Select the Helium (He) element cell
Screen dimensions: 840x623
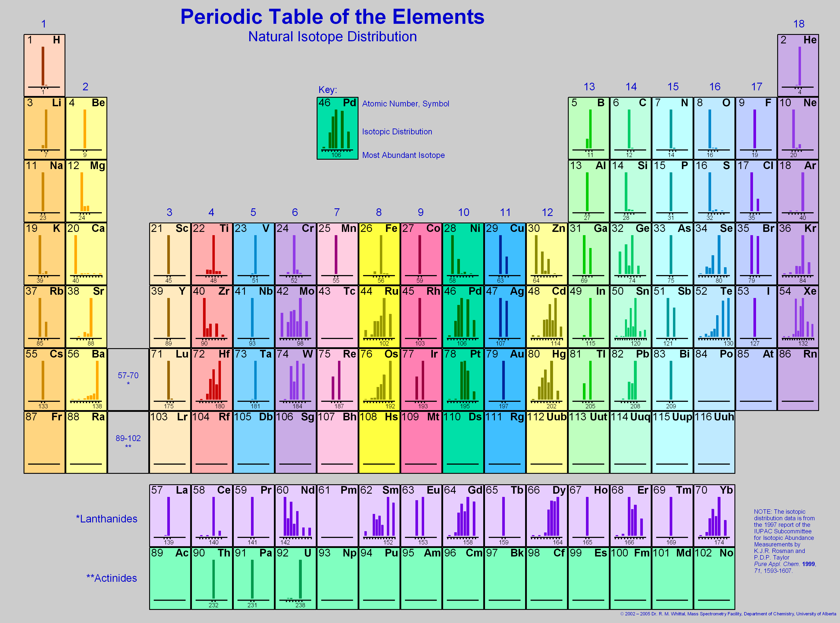click(x=798, y=65)
